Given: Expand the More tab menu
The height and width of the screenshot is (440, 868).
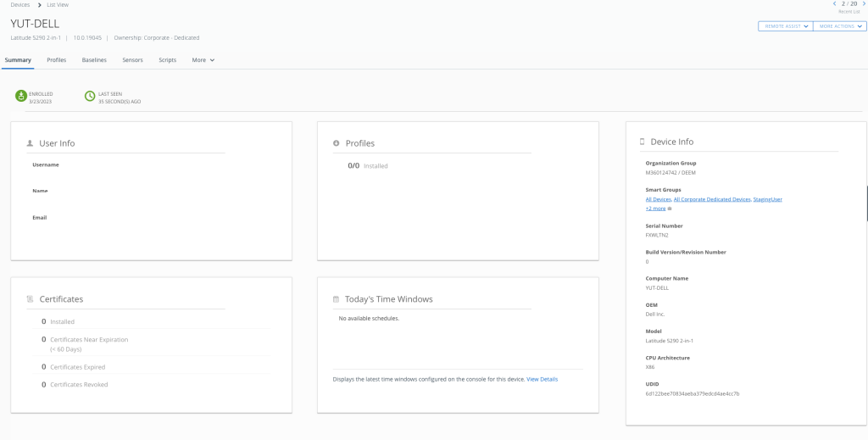Looking at the screenshot, I should click(x=203, y=60).
